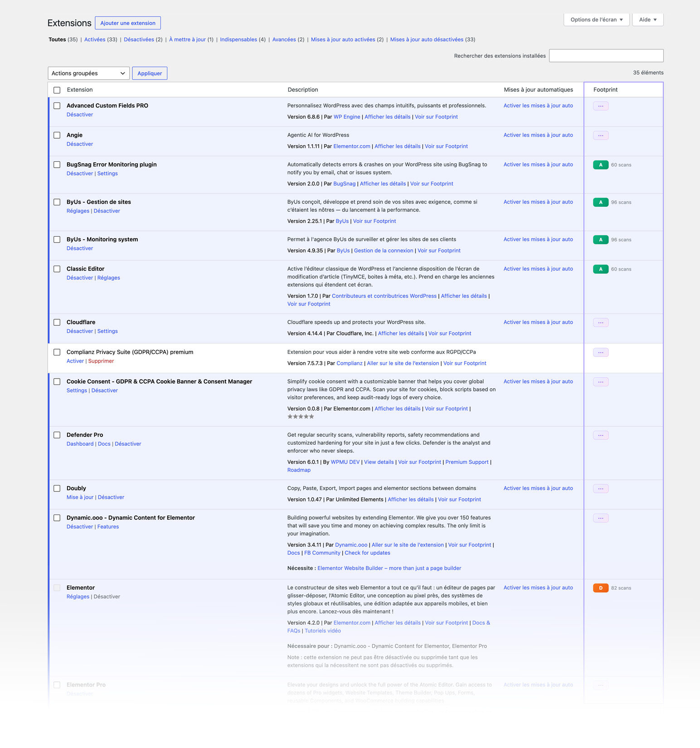Enable auto updates for Cloudflare
This screenshot has height=748, width=700.
538,322
